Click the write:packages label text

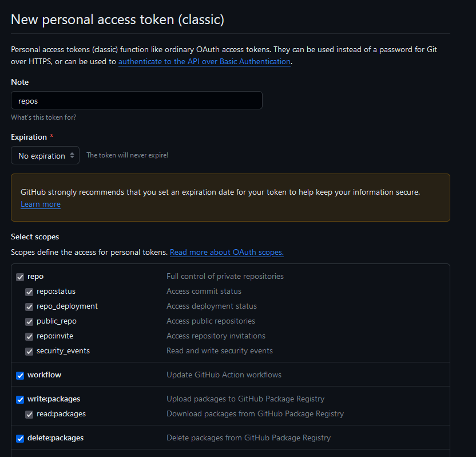point(54,399)
